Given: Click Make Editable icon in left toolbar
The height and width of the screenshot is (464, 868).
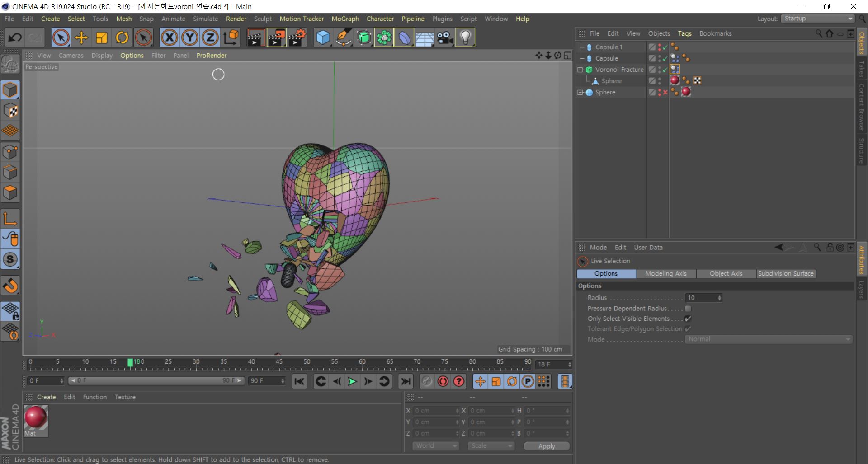Looking at the screenshot, I should click(10, 65).
